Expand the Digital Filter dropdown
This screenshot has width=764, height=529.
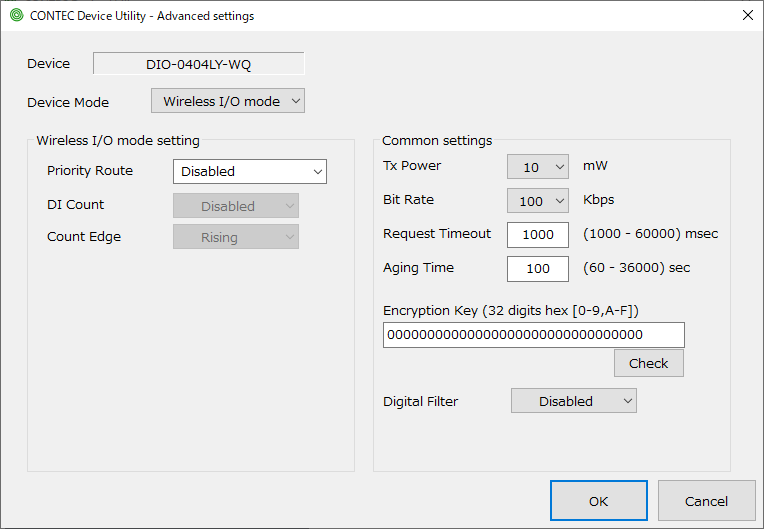573,401
